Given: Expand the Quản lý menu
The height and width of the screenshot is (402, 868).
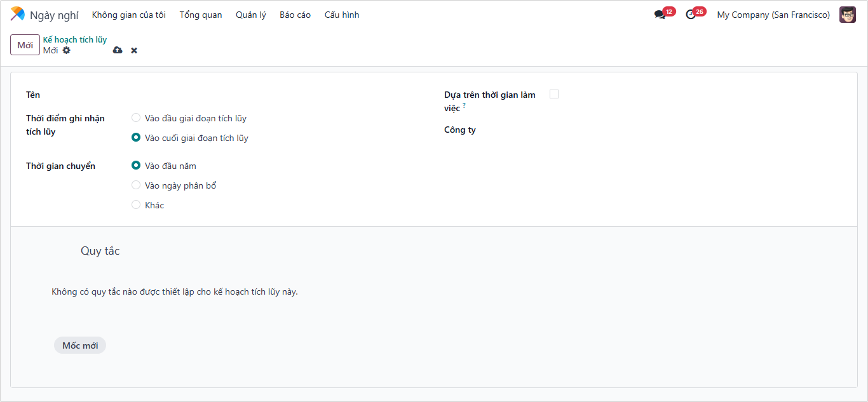Looking at the screenshot, I should tap(250, 15).
